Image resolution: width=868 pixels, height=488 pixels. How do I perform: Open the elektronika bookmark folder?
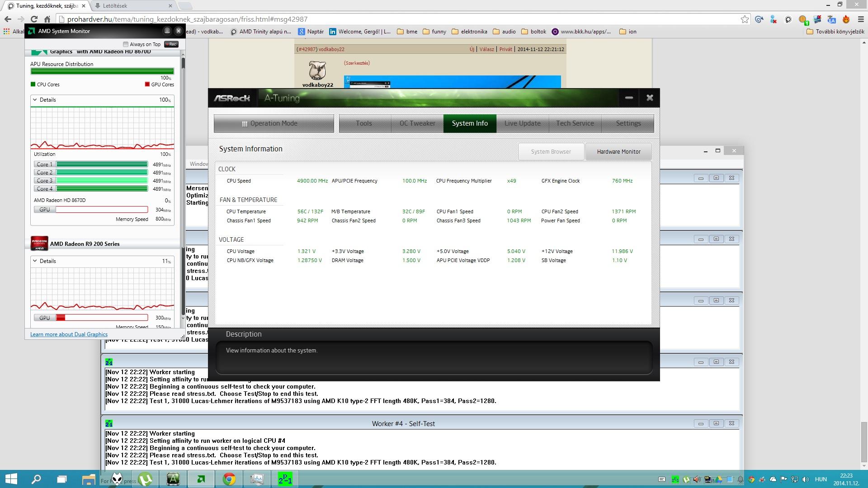[x=469, y=32]
